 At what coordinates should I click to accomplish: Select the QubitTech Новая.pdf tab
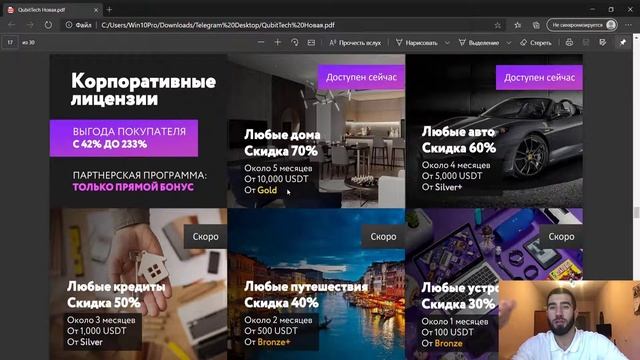click(x=52, y=10)
